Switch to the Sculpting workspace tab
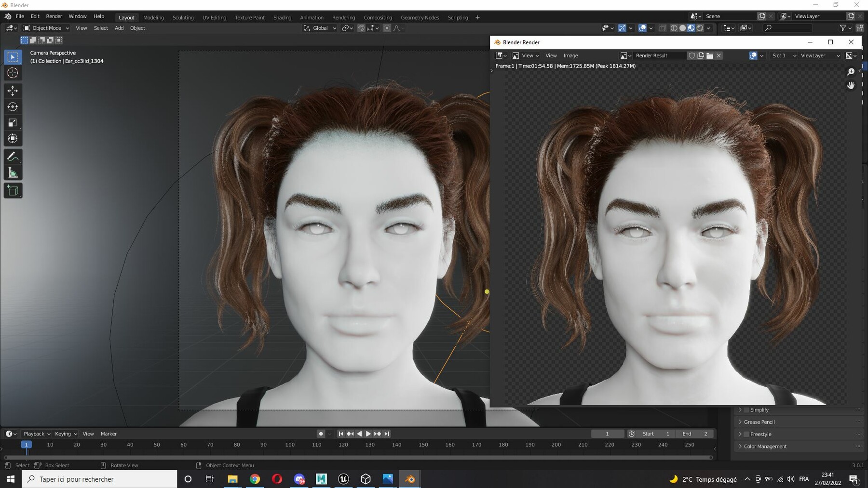Image resolution: width=868 pixels, height=488 pixels. 183,17
